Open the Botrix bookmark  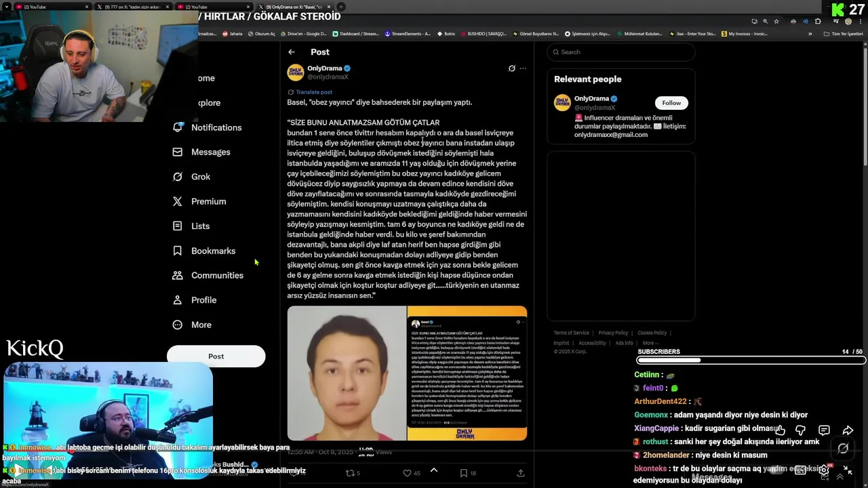(x=446, y=33)
